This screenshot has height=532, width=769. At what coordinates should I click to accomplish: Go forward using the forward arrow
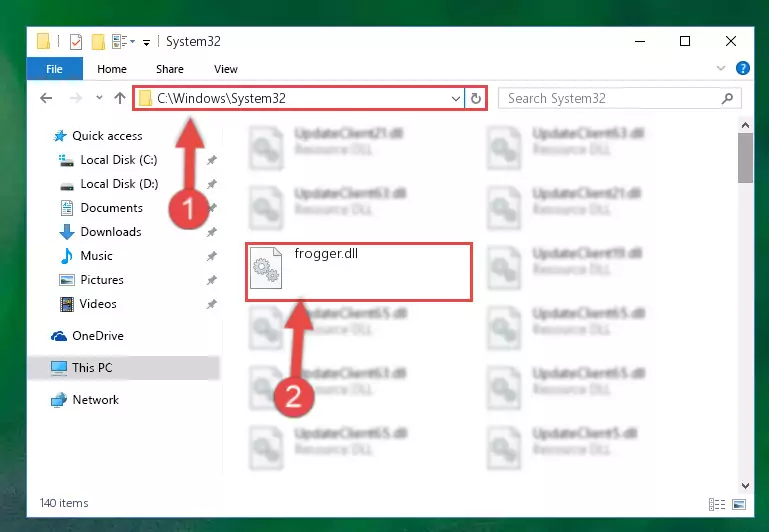coord(76,98)
